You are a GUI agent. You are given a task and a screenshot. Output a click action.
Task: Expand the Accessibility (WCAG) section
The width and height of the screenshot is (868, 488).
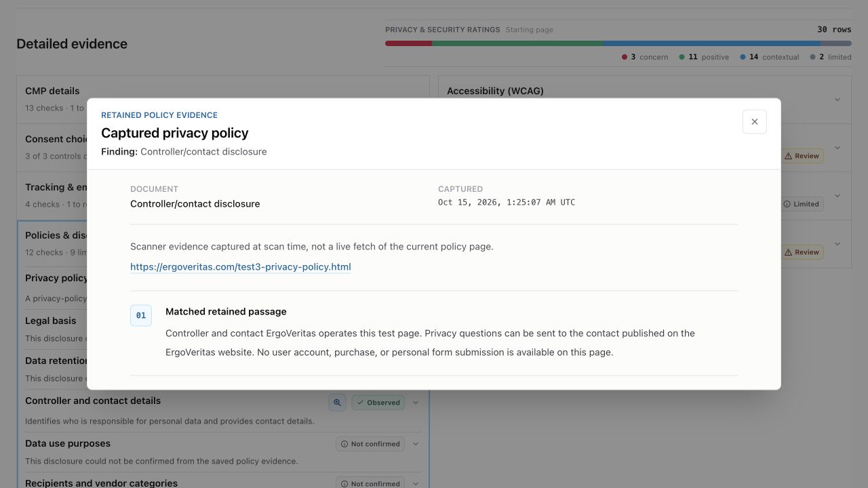pyautogui.click(x=837, y=100)
